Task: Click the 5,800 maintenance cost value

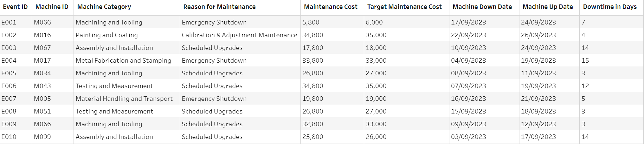Action: point(311,22)
